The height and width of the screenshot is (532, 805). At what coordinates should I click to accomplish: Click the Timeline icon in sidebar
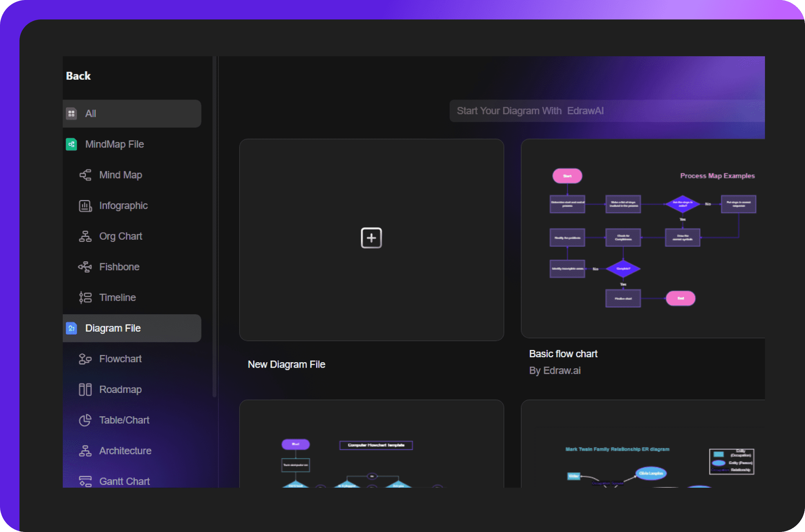(x=85, y=297)
